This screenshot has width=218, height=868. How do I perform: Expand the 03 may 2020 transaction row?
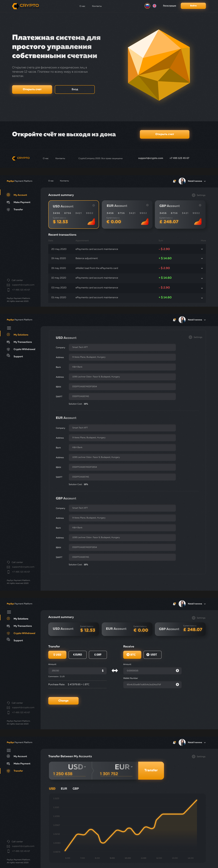[202, 288]
